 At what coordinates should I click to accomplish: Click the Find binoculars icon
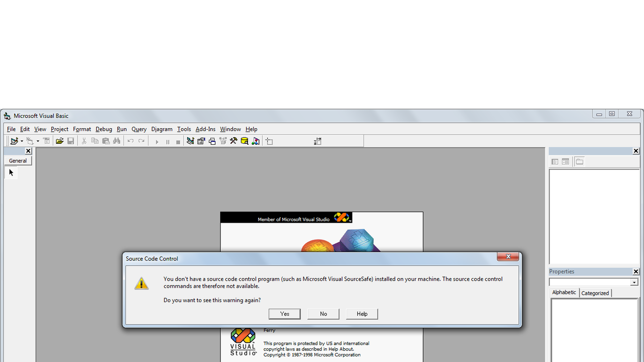(117, 141)
